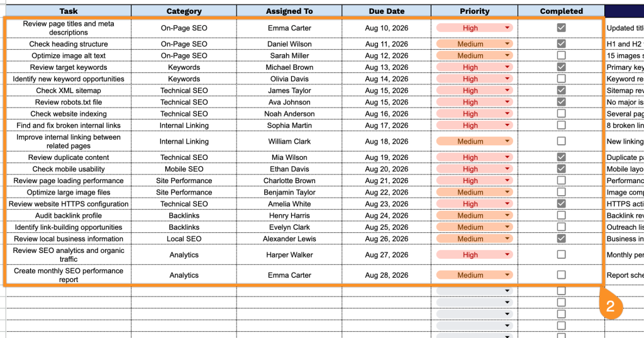Select the Priority column header

[x=474, y=11]
